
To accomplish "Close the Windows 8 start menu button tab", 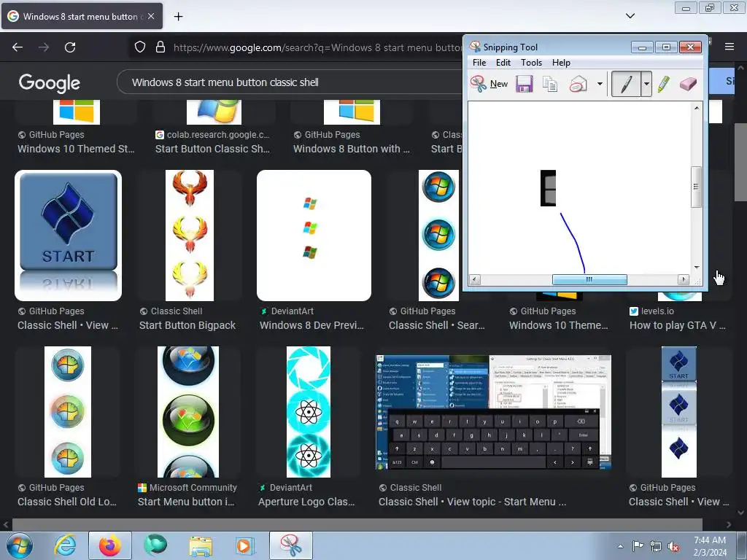I will 151,16.
